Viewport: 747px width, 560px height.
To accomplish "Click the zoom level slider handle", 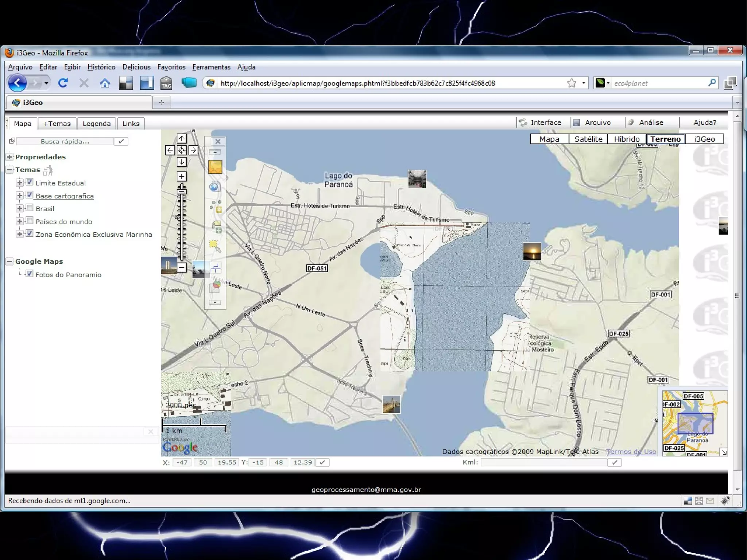I will tap(182, 191).
